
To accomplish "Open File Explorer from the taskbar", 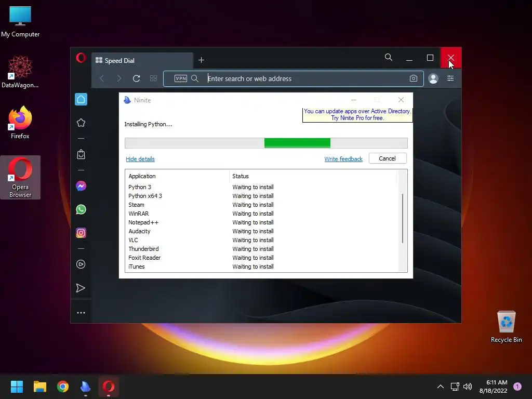I will [x=39, y=387].
